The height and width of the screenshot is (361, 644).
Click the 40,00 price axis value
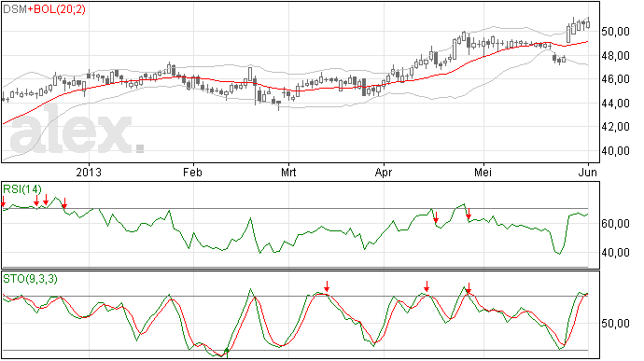tap(615, 151)
